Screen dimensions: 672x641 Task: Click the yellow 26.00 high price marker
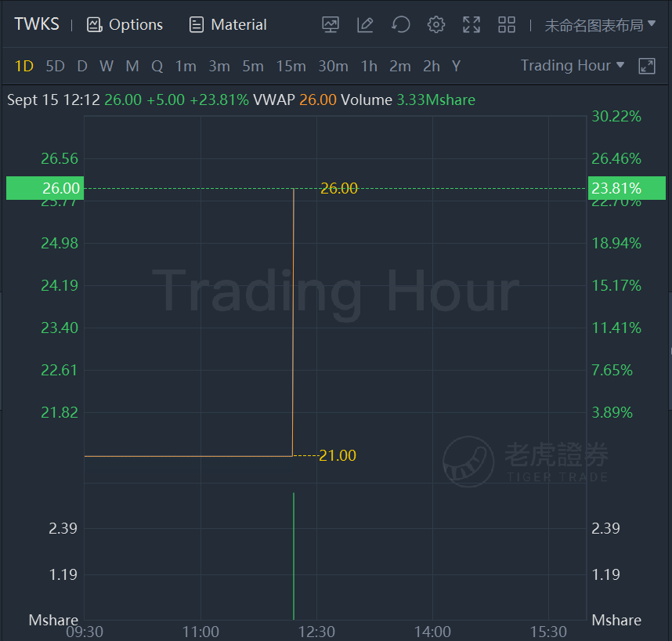(339, 188)
